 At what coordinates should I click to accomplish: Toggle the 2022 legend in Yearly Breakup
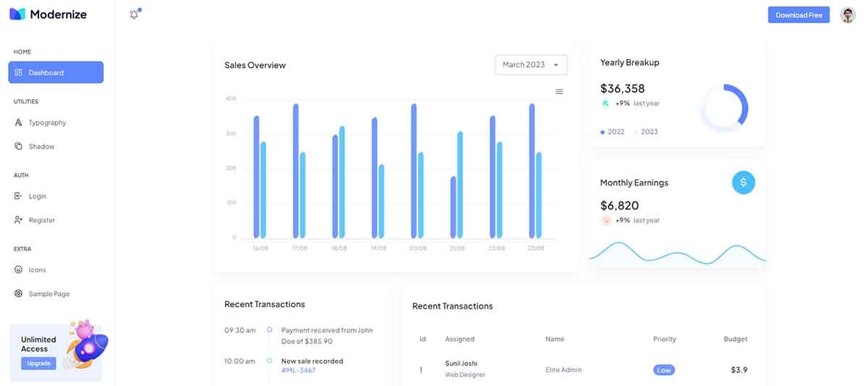(x=613, y=132)
